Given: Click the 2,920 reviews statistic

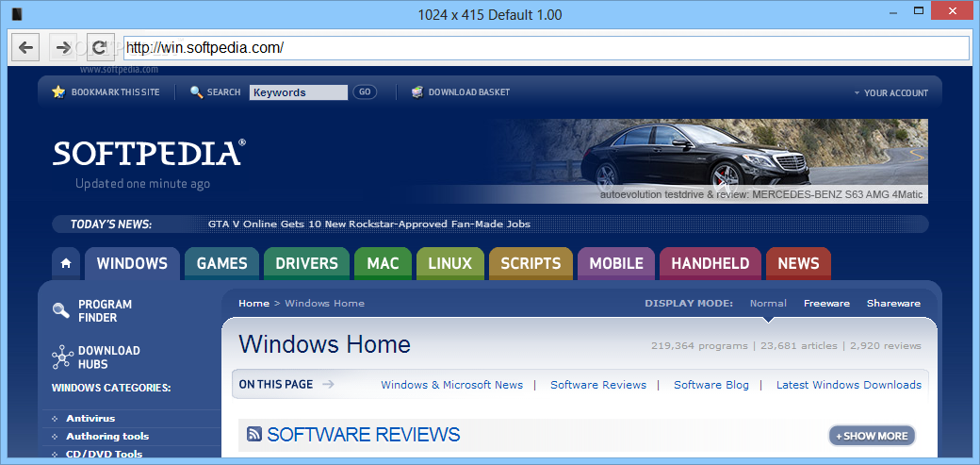Looking at the screenshot, I should pos(886,345).
